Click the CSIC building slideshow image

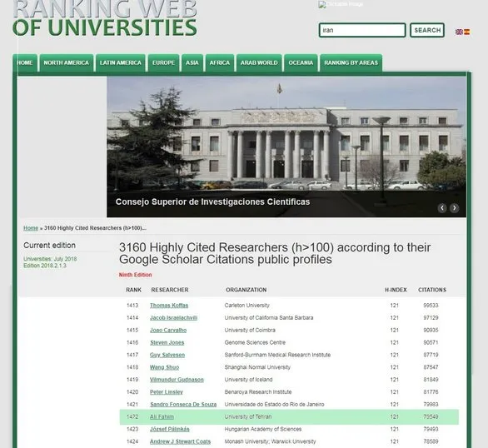[286, 147]
